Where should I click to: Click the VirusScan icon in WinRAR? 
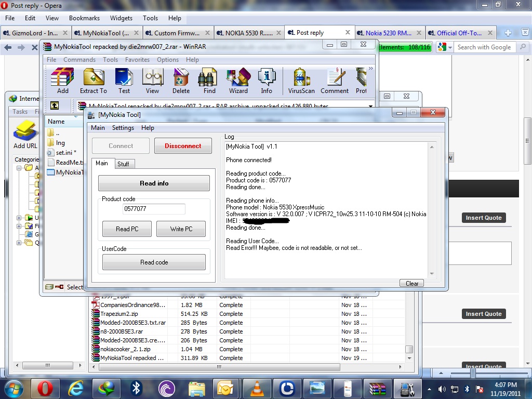[301, 81]
